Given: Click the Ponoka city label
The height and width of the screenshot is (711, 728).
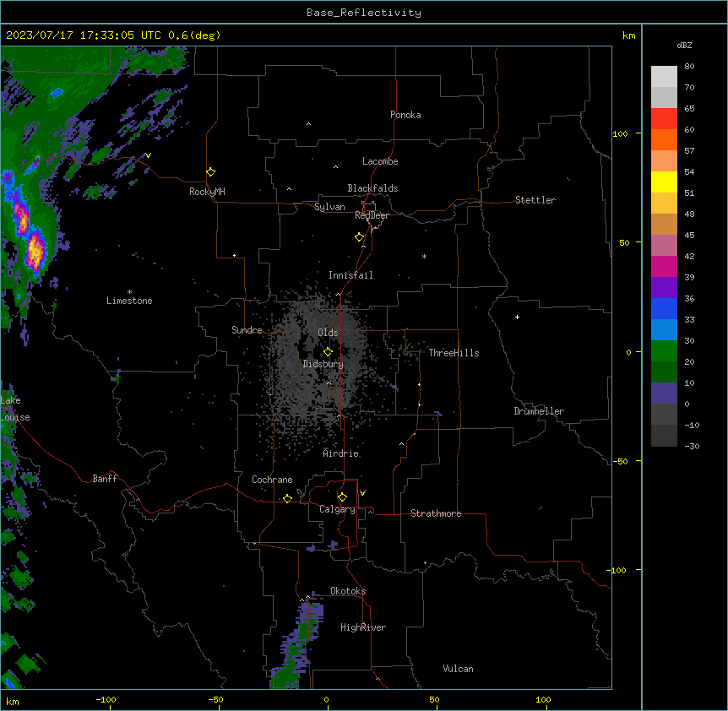Looking at the screenshot, I should 405,115.
